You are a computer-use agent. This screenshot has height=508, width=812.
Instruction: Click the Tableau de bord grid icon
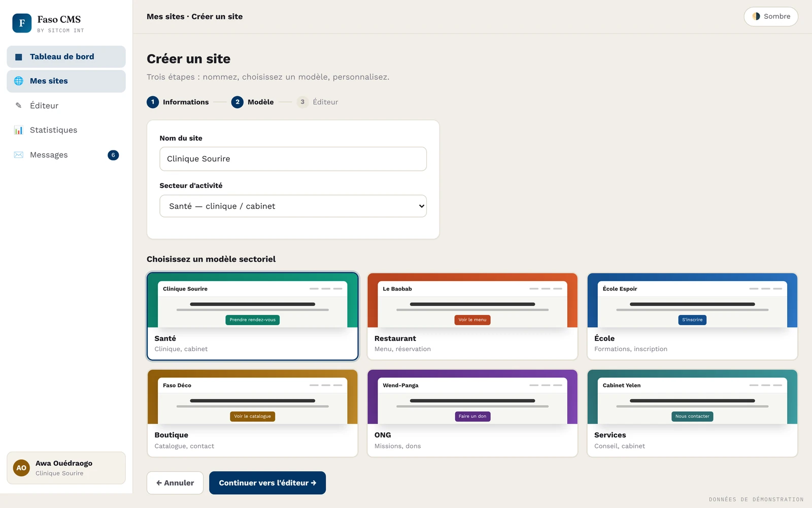click(x=19, y=57)
